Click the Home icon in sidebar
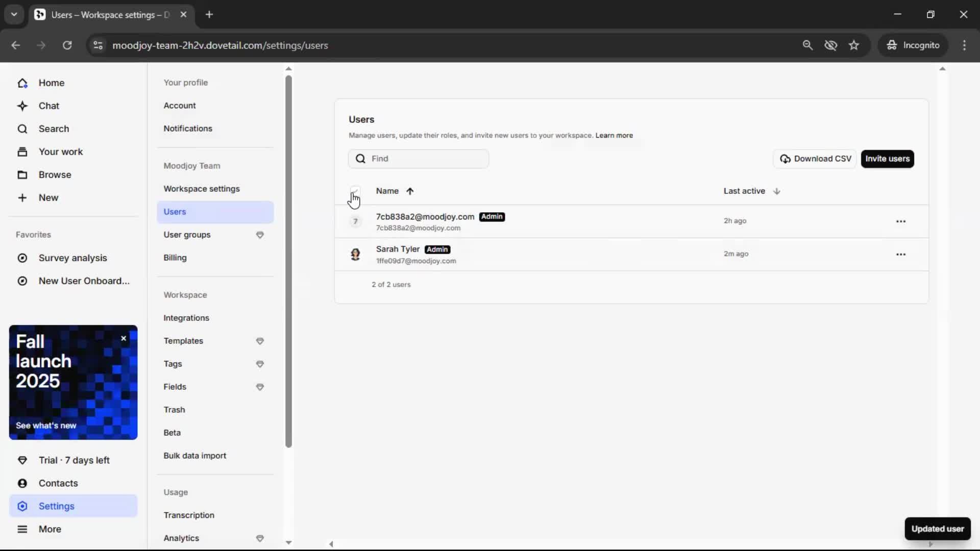The height and width of the screenshot is (551, 980). tap(22, 83)
